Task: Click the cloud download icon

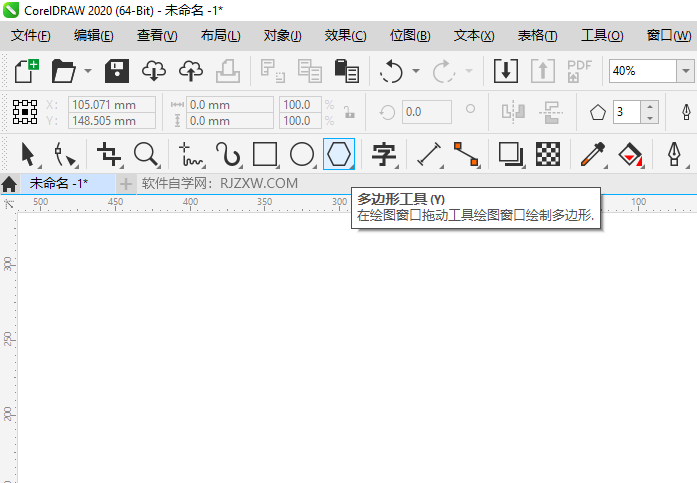Action: point(154,71)
